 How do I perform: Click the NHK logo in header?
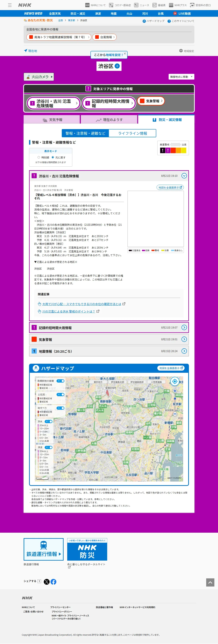tap(25, 5)
